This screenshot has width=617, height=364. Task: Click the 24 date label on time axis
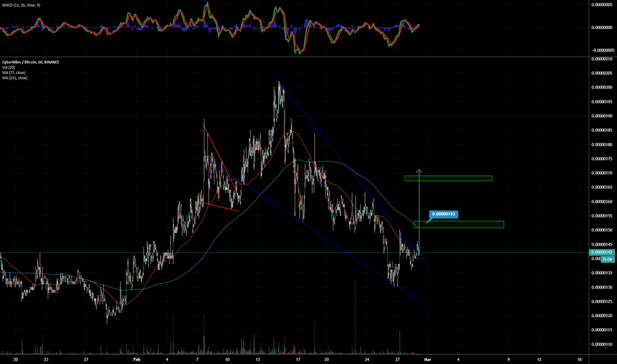click(367, 359)
